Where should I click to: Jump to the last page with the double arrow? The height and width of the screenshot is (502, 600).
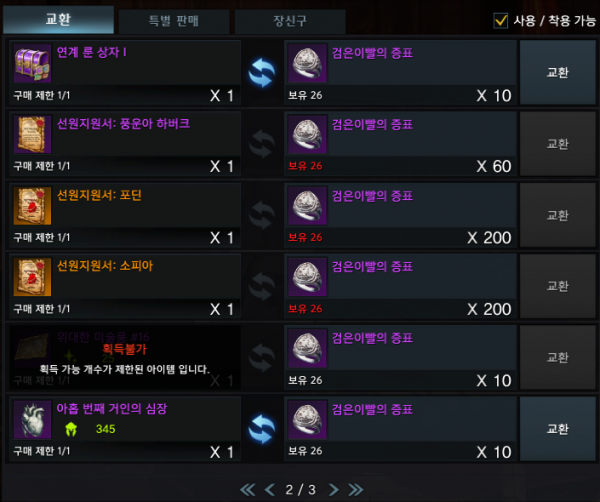(x=355, y=489)
